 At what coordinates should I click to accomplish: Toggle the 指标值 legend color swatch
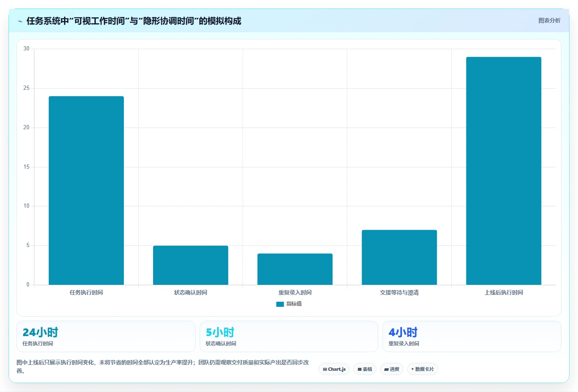point(280,304)
